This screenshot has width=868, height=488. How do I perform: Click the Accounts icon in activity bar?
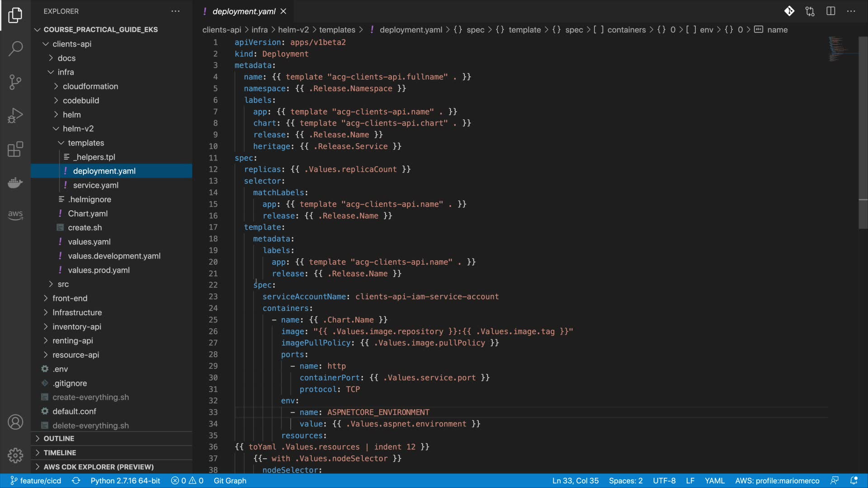click(15, 422)
